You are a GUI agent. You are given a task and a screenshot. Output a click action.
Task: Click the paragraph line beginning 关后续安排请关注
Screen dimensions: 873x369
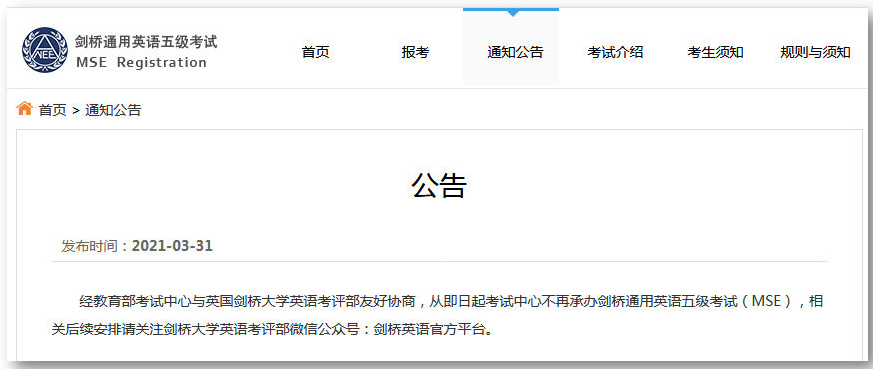pyautogui.click(x=272, y=329)
